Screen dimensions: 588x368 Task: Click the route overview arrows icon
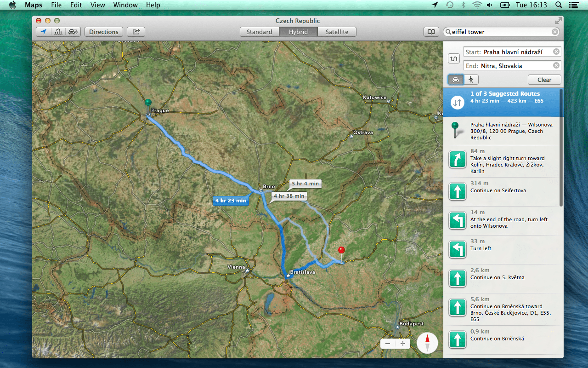coord(457,103)
